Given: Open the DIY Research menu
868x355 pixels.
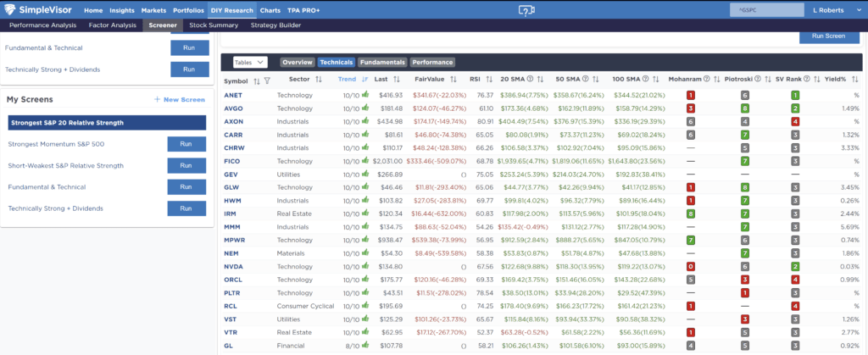Looking at the screenshot, I should click(x=233, y=10).
